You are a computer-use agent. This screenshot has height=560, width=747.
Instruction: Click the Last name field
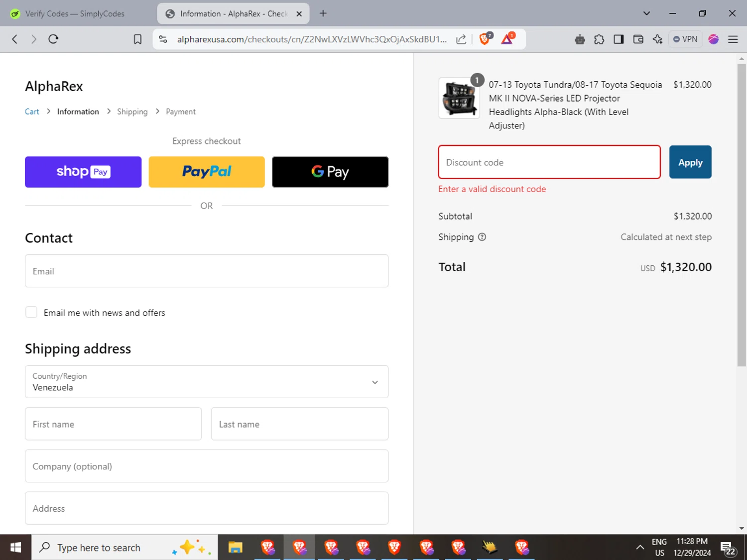pyautogui.click(x=300, y=424)
